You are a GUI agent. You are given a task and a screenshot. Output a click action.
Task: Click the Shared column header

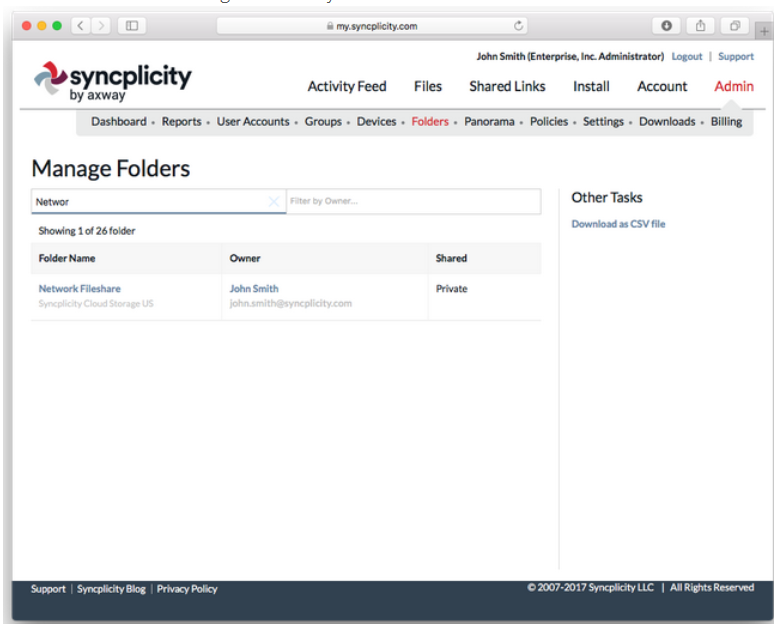pos(451,258)
